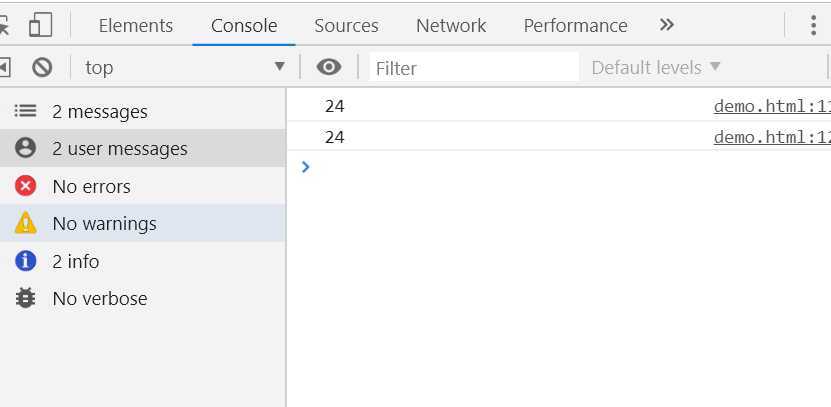The image size is (831, 407).
Task: Switch to the Elements tab
Action: click(136, 25)
